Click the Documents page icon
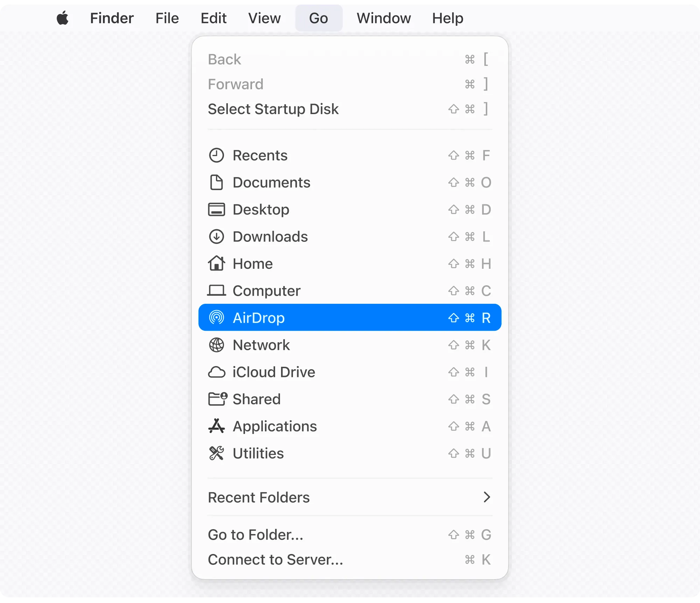 [x=216, y=182]
